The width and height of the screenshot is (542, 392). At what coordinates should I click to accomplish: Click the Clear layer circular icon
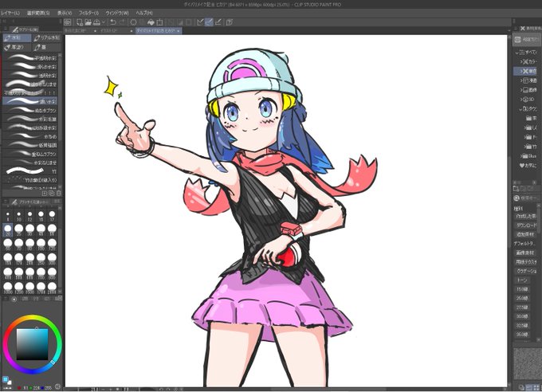tap(133, 22)
